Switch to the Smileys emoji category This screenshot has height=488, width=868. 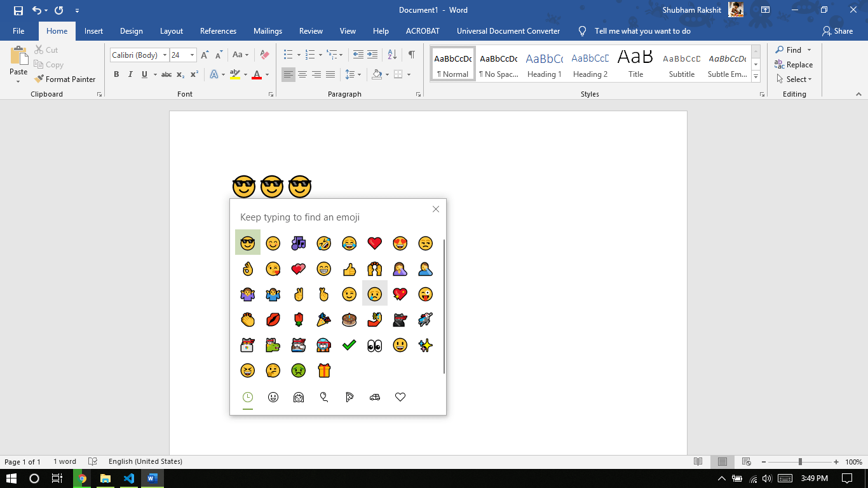273,397
